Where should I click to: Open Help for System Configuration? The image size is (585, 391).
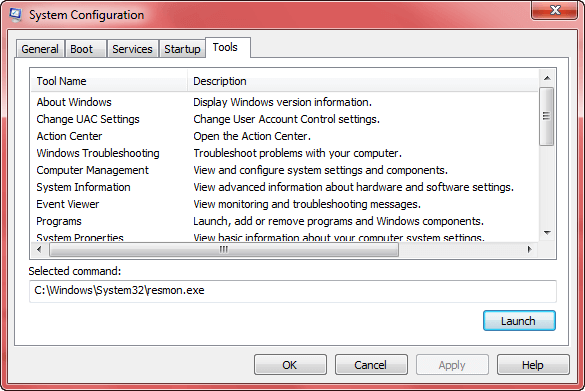tap(533, 365)
